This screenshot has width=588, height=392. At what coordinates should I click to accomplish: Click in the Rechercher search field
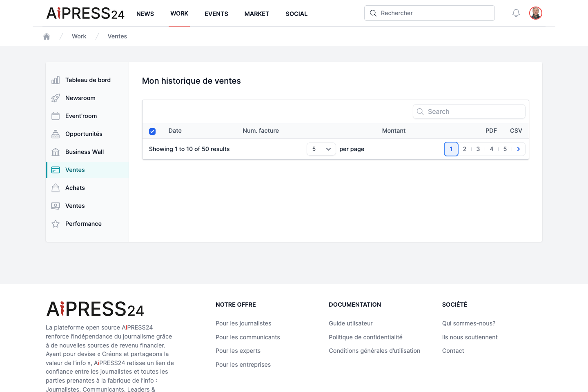tap(430, 13)
